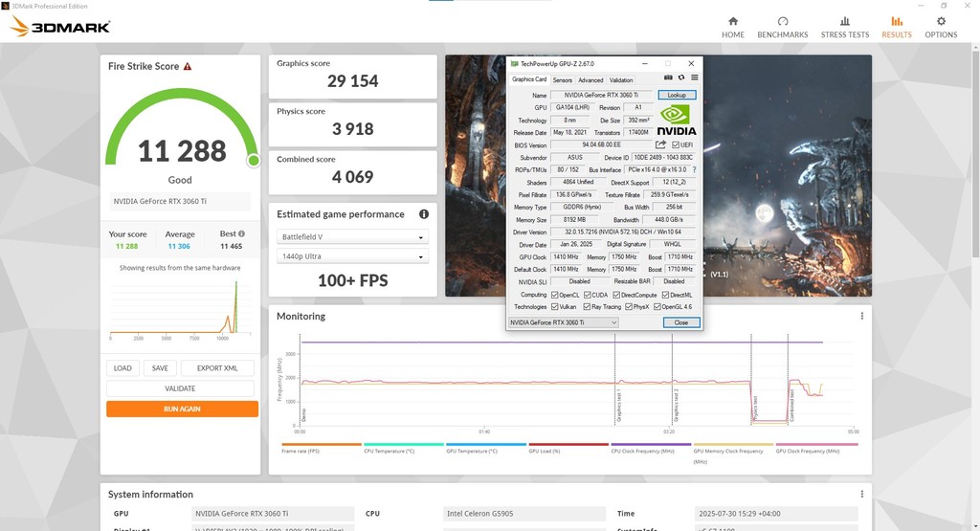Click the EXPORT XML button
The height and width of the screenshot is (531, 980).
pyautogui.click(x=217, y=368)
